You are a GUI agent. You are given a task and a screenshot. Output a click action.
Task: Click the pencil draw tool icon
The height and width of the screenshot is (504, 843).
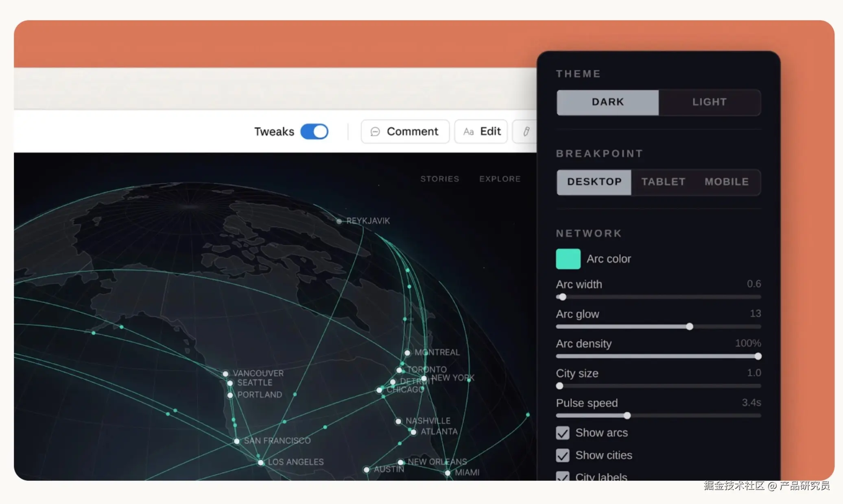click(x=526, y=131)
